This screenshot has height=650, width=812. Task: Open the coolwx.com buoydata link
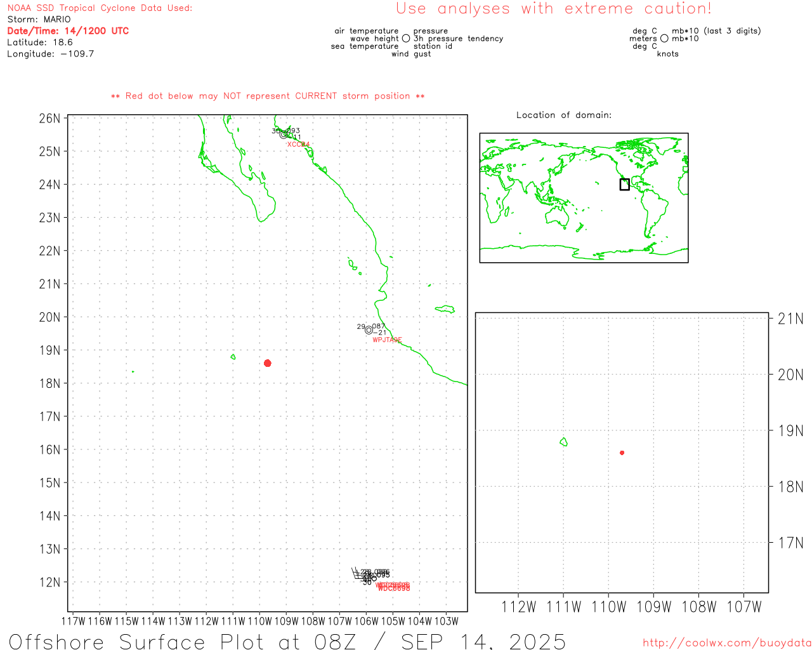[727, 642]
